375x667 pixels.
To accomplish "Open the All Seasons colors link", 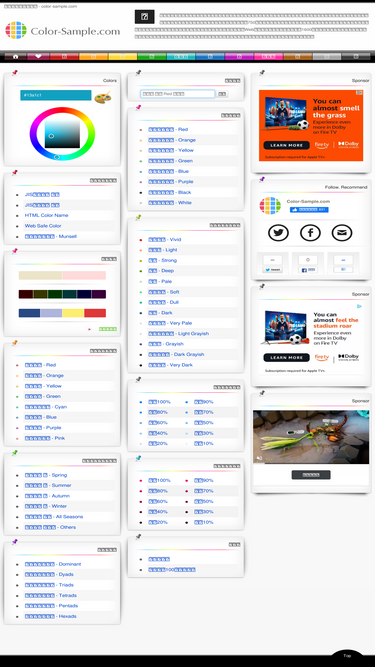I will point(54,516).
